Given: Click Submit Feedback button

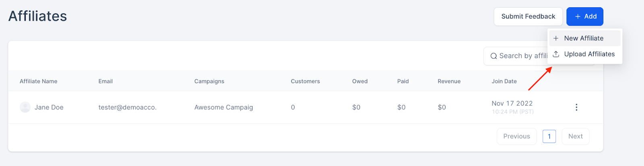Looking at the screenshot, I should point(528,17).
